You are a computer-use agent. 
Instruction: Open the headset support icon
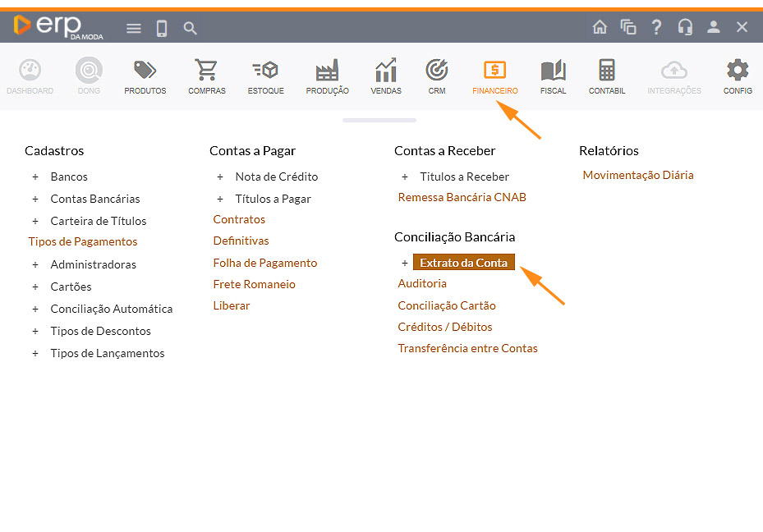pyautogui.click(x=685, y=27)
